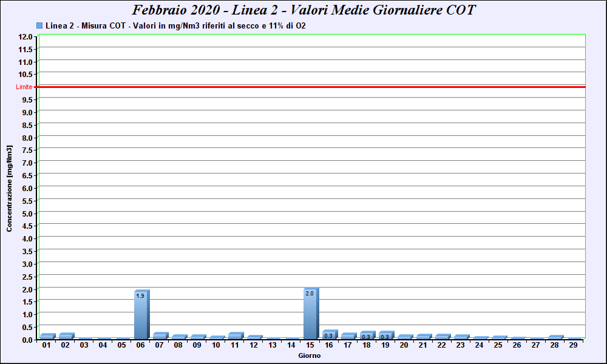Click the day 11 bar
The image size is (607, 364).
pos(236,335)
